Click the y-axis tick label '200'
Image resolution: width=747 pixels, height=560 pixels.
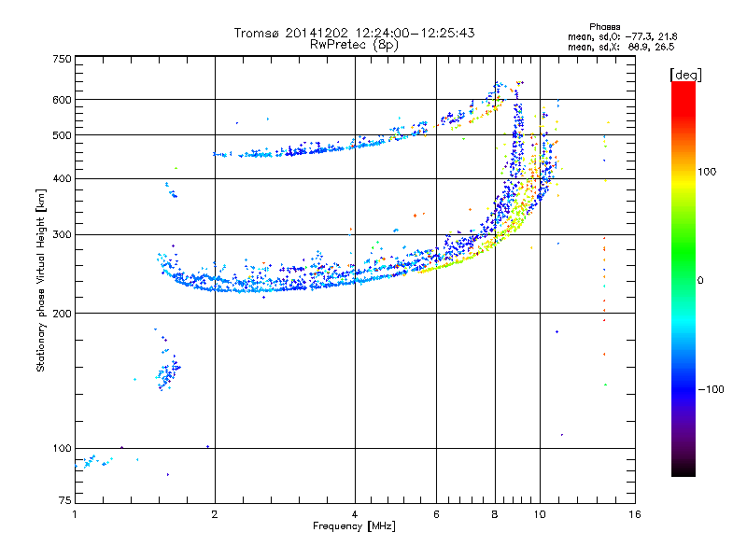[x=62, y=314]
